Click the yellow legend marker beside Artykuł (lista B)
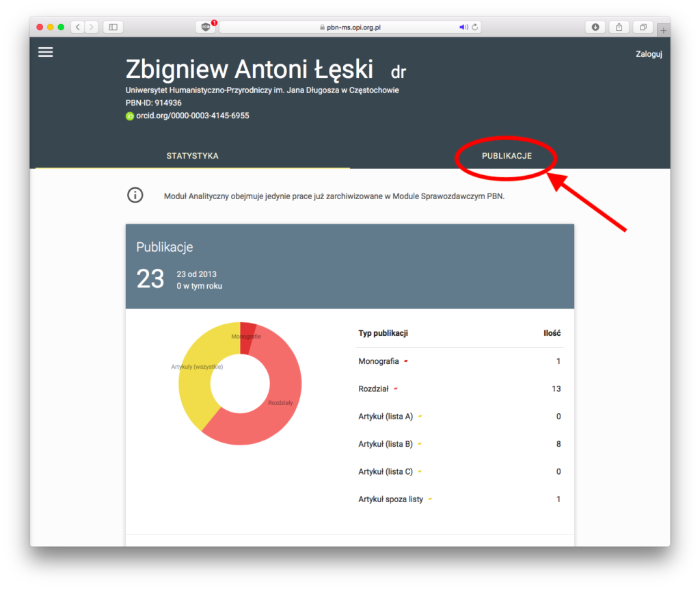The image size is (700, 589). tap(420, 444)
